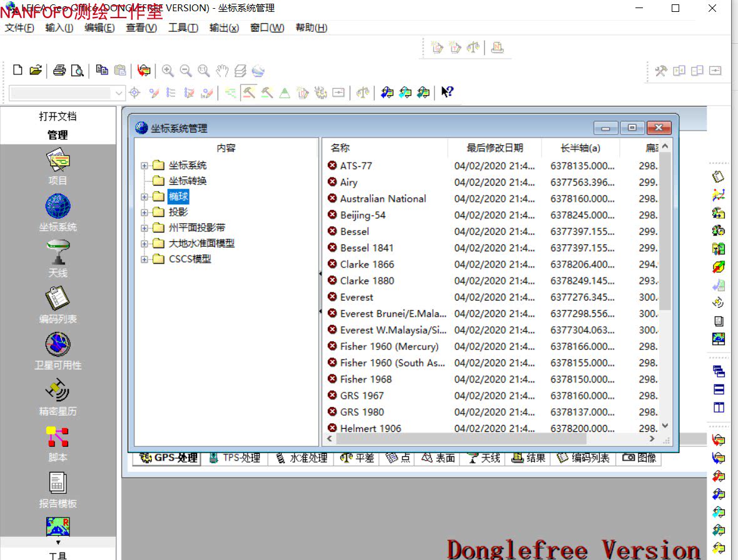Screen dimensions: 738x560
Task: Click the Zoom 100% magnifier icon
Action: [204, 71]
